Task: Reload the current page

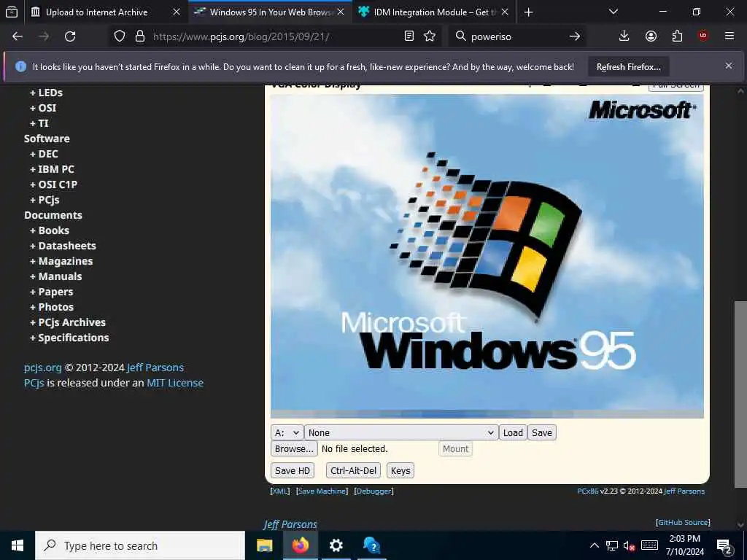Action: [x=70, y=36]
